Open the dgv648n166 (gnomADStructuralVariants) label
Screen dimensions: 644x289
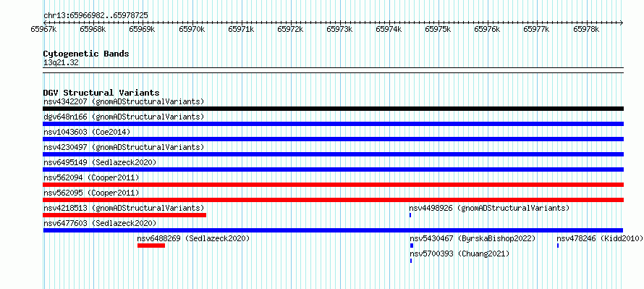pos(124,117)
